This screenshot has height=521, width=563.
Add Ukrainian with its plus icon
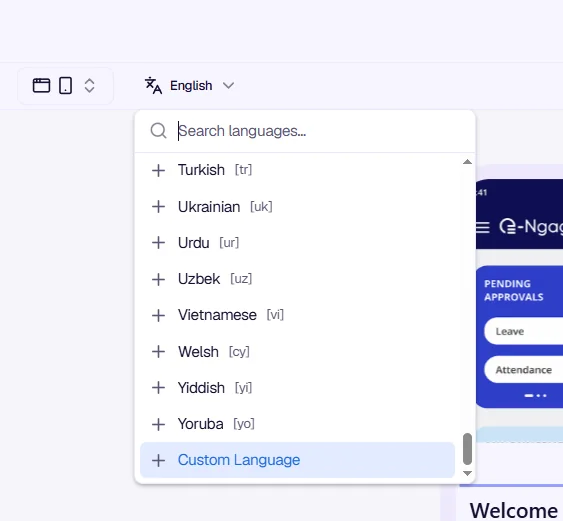coord(158,207)
